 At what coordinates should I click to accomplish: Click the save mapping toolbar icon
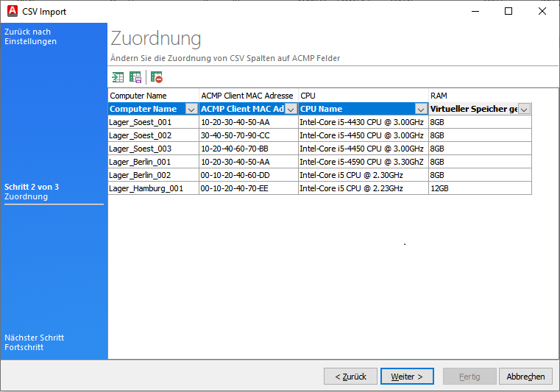[135, 77]
